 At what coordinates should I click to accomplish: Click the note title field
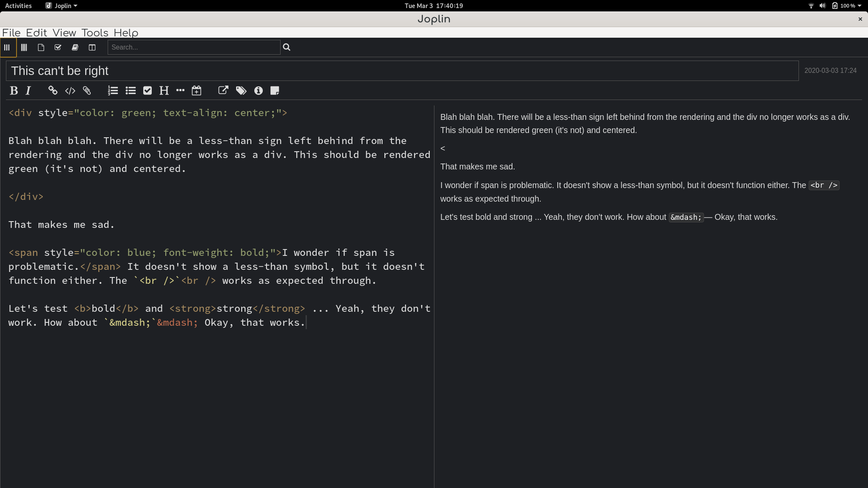coord(402,71)
